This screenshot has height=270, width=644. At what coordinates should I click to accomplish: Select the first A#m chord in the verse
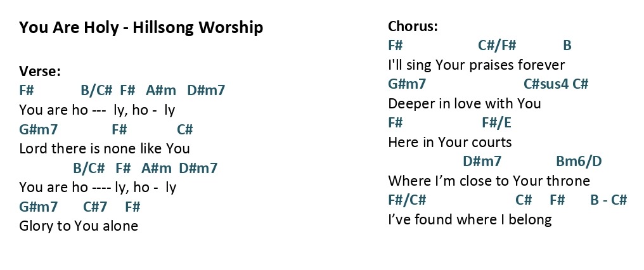160,90
